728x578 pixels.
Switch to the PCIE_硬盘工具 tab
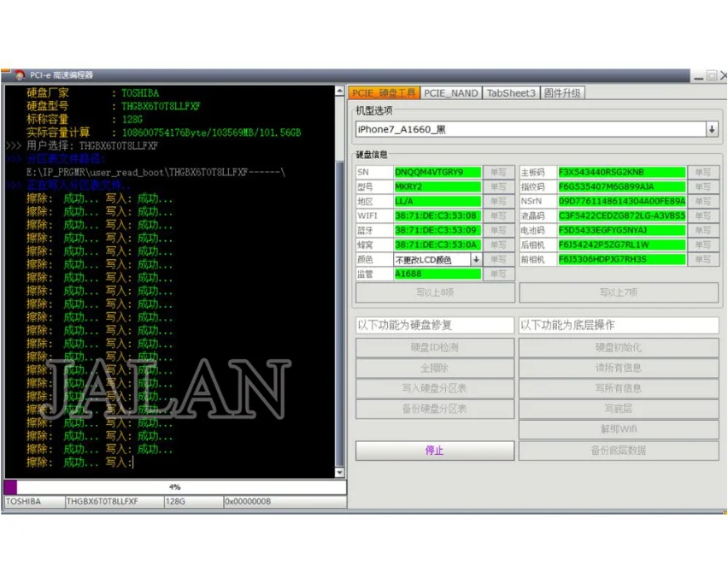[x=384, y=93]
